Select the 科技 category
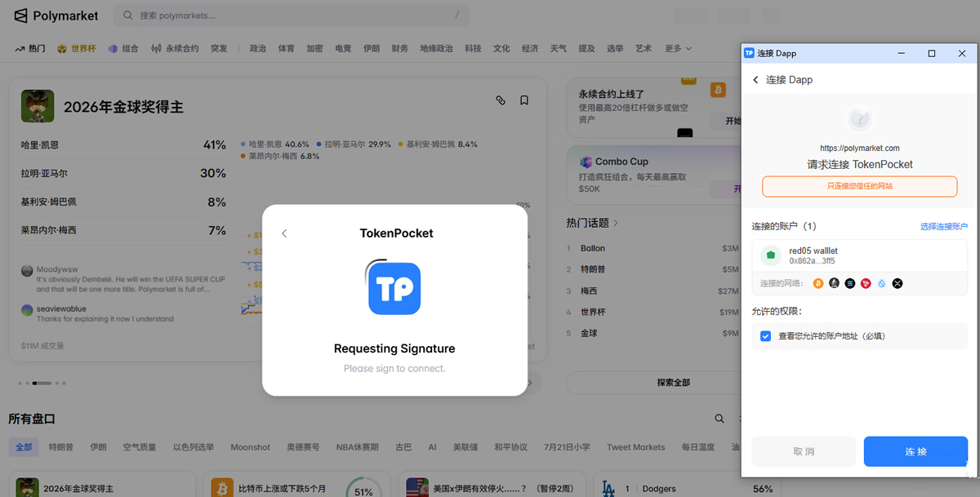 point(473,49)
